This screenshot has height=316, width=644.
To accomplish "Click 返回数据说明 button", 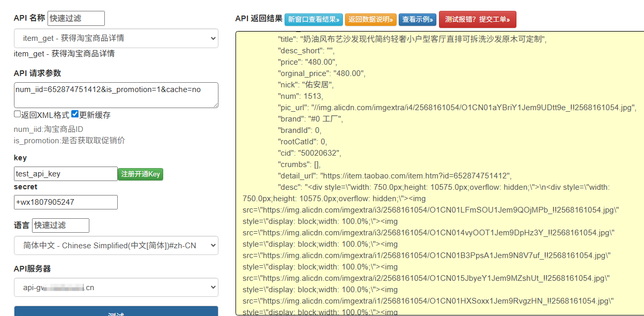I will coord(371,20).
